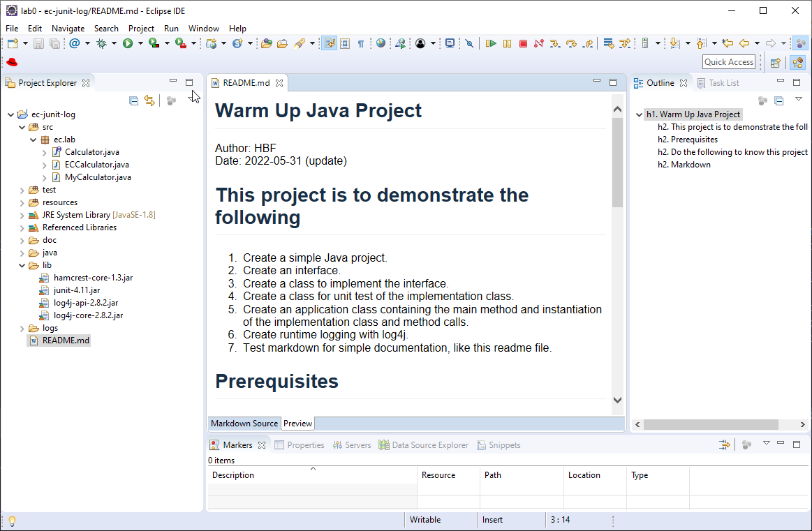Click the New file wizard icon

click(13, 43)
